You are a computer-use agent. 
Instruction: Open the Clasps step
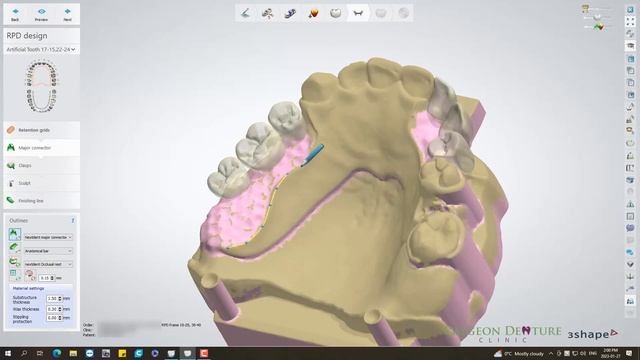pyautogui.click(x=42, y=165)
